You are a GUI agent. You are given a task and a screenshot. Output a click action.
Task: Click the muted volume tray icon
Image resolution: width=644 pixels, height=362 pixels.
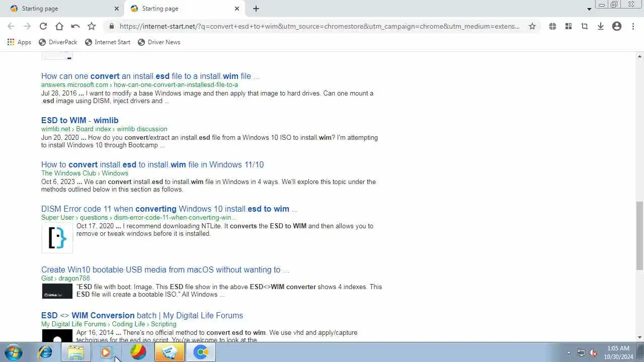(593, 353)
